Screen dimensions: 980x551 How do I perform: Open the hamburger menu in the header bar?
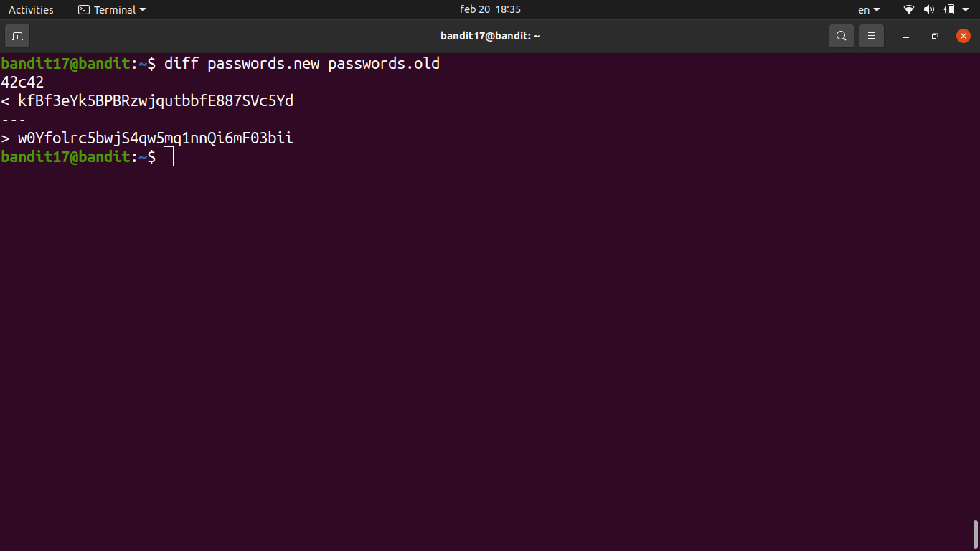[872, 36]
